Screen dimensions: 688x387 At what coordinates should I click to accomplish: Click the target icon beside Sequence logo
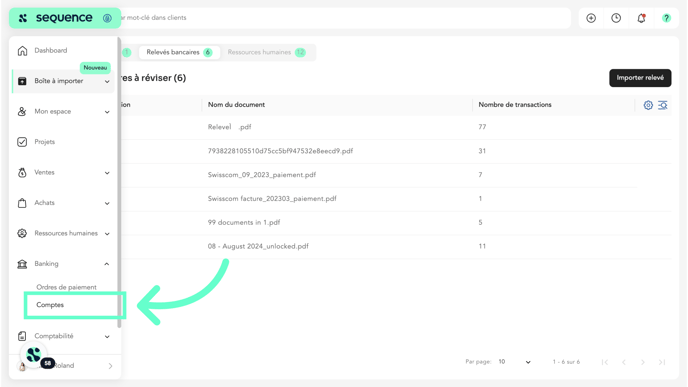[x=107, y=18]
